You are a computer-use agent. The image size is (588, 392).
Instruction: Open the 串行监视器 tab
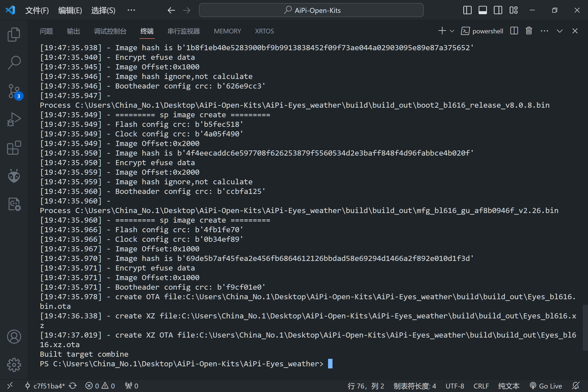(x=183, y=31)
